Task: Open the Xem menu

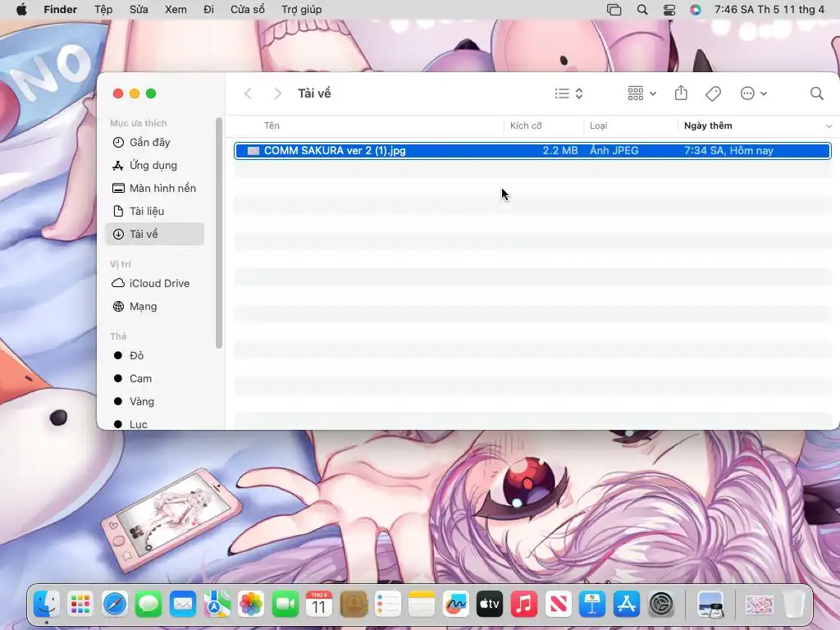Action: coord(176,10)
